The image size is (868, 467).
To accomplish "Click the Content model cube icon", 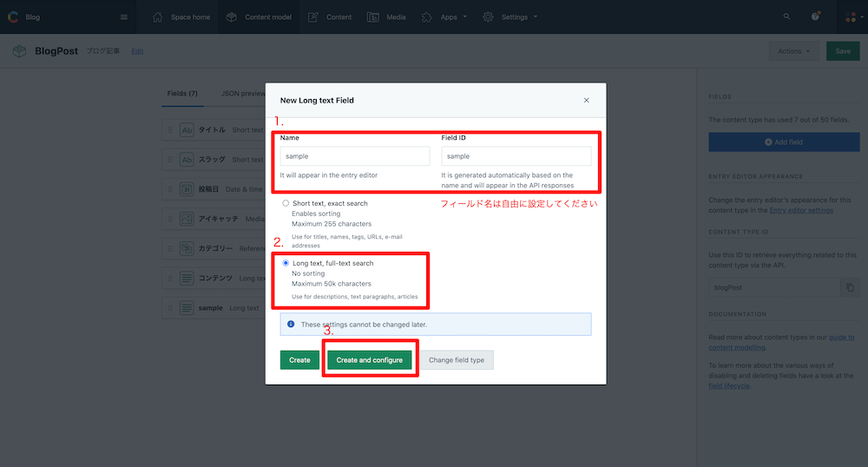I will tap(232, 17).
